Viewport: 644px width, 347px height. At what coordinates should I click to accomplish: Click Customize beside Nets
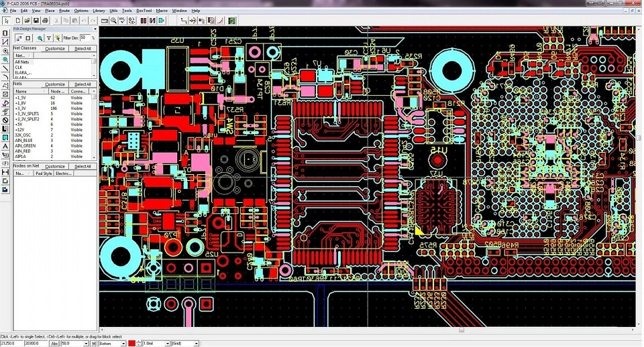coord(54,84)
